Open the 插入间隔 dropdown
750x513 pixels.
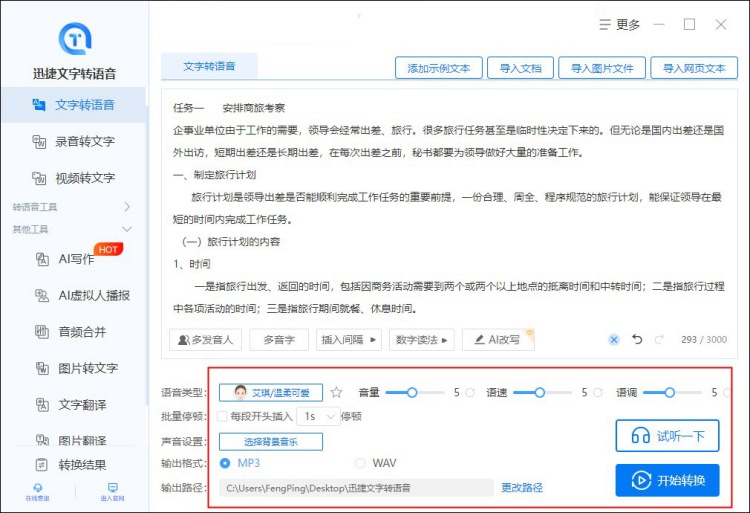(x=349, y=339)
